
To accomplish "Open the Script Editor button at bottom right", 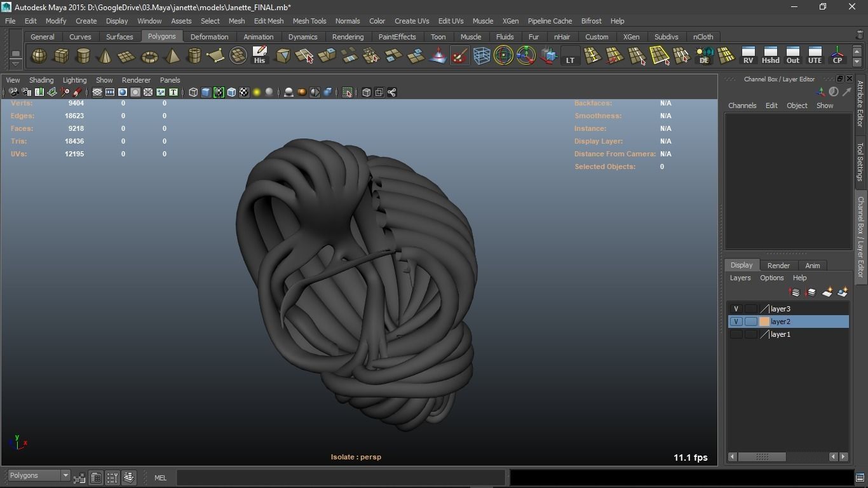I will click(860, 477).
